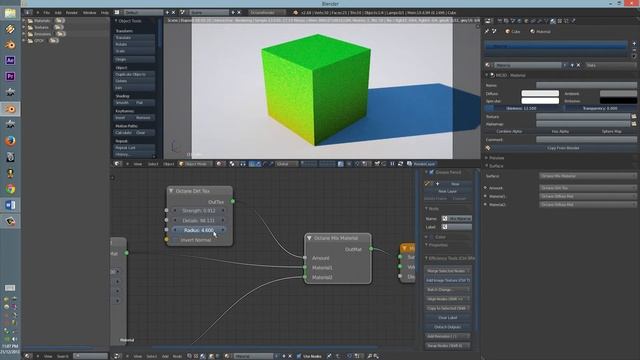Viewport: 640px width, 360px height.
Task: Expand the Preview panel
Action: (x=487, y=158)
